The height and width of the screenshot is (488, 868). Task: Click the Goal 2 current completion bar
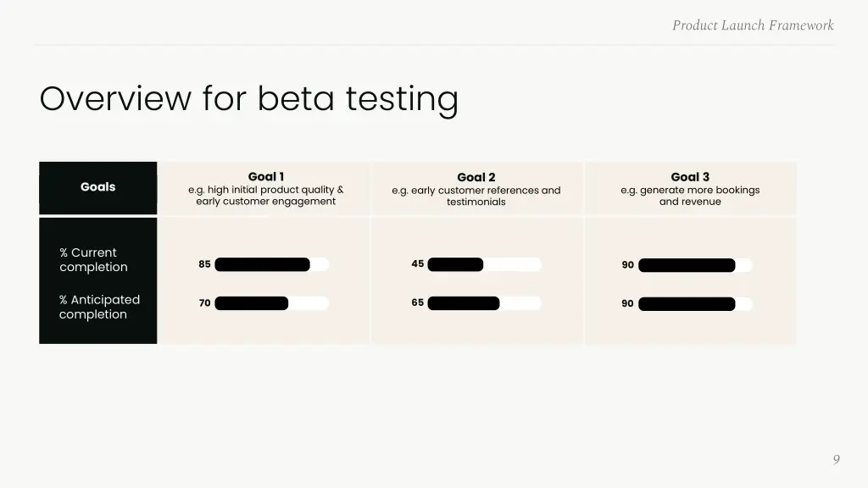click(x=484, y=264)
